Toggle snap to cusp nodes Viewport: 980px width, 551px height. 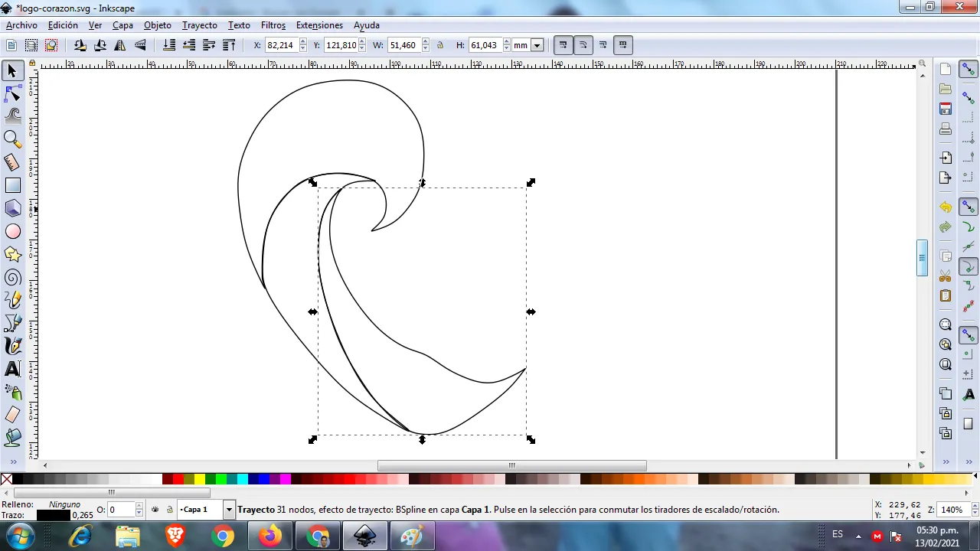[969, 267]
